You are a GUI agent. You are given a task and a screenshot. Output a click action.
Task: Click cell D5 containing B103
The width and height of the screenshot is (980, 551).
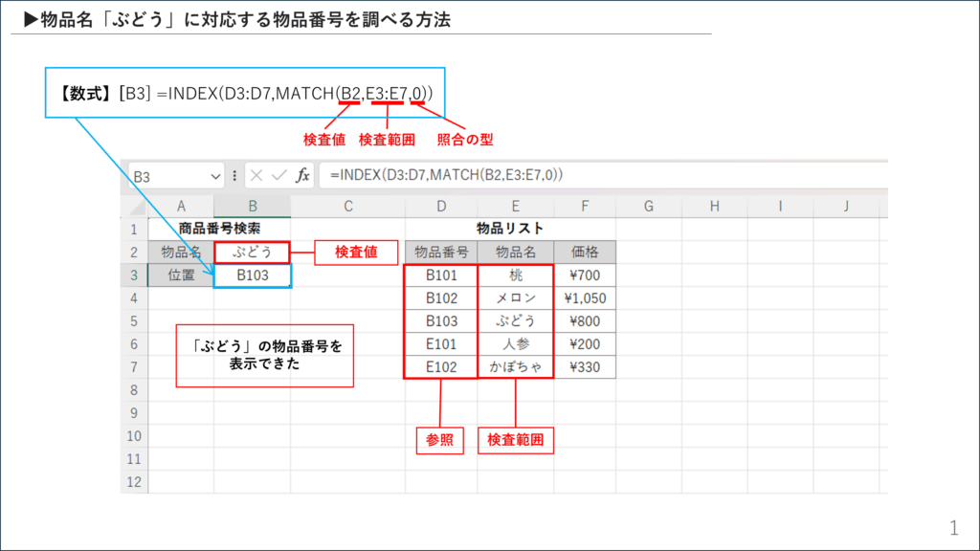[441, 321]
